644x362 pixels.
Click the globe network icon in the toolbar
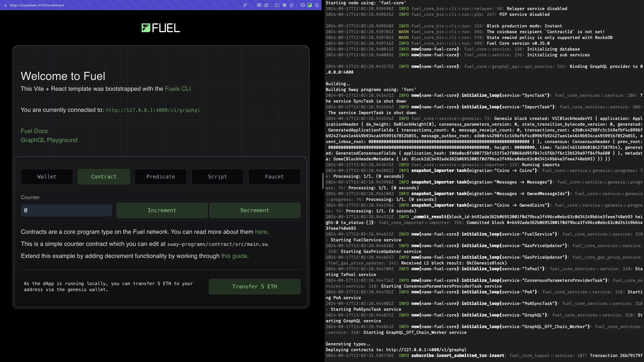click(x=285, y=5)
